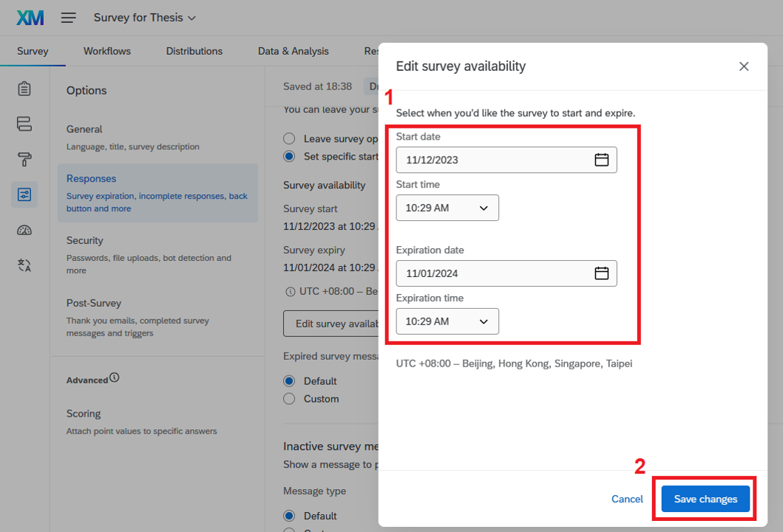Open Look and feel paint roller icon
This screenshot has height=532, width=783.
pos(24,159)
